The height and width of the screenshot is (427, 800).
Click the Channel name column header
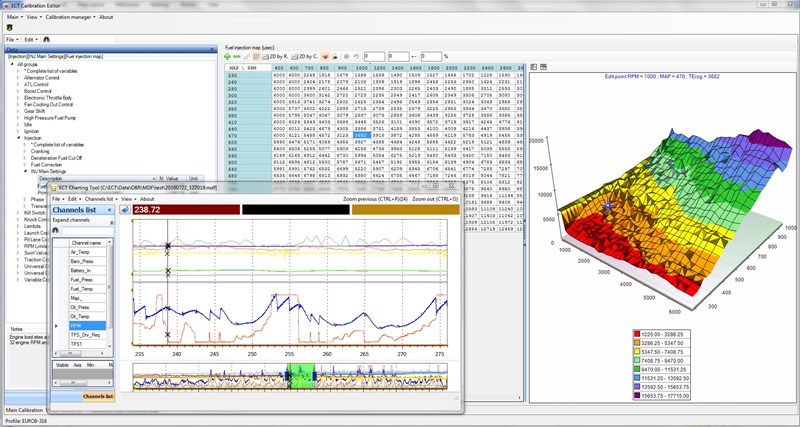[87, 243]
